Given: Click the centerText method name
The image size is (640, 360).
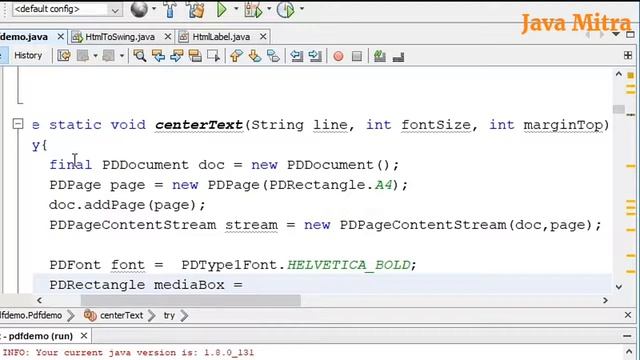Looking at the screenshot, I should 199,124.
